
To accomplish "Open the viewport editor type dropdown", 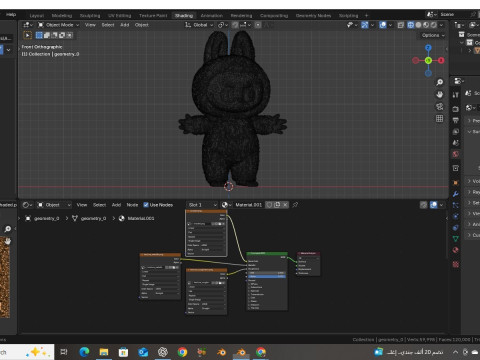I will (28, 25).
